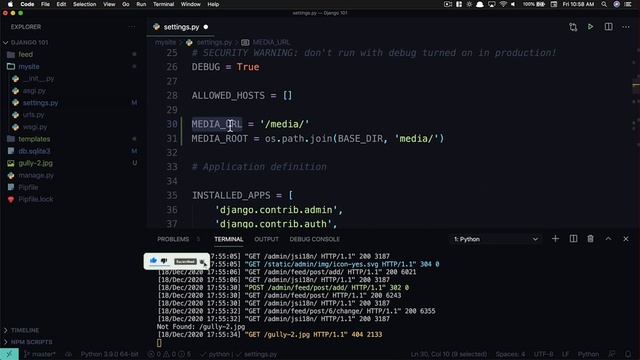Create a new terminal with plus icon
Viewport: 640px width, 360px height.
[555, 239]
